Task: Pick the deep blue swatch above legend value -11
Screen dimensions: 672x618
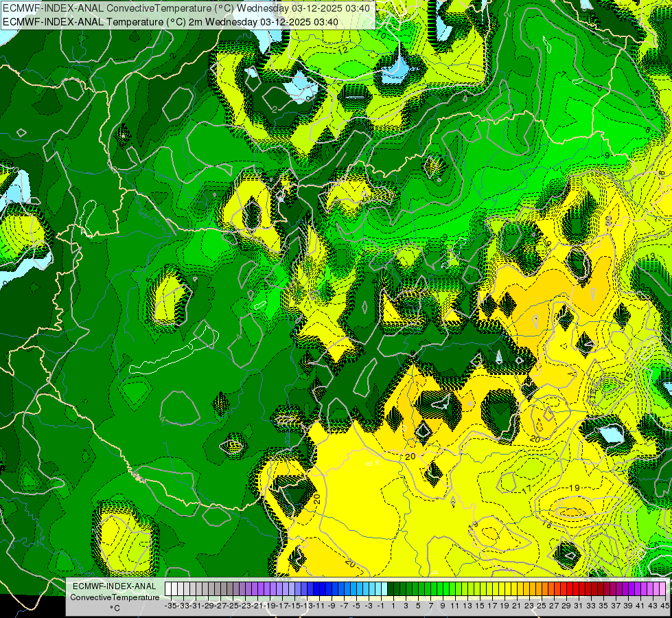Action: pos(316,589)
